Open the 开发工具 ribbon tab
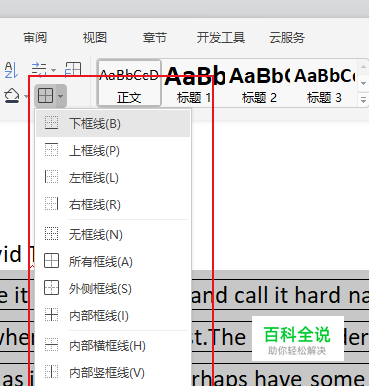The image size is (369, 386). [221, 37]
